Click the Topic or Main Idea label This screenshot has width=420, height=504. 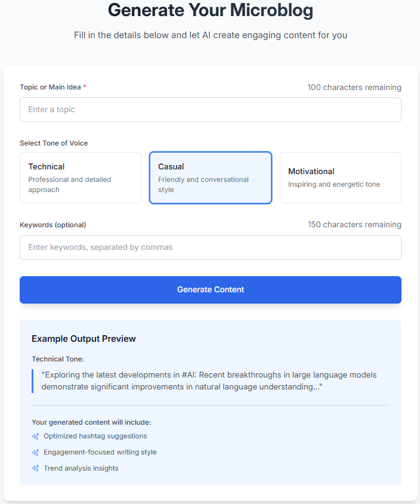(x=51, y=87)
